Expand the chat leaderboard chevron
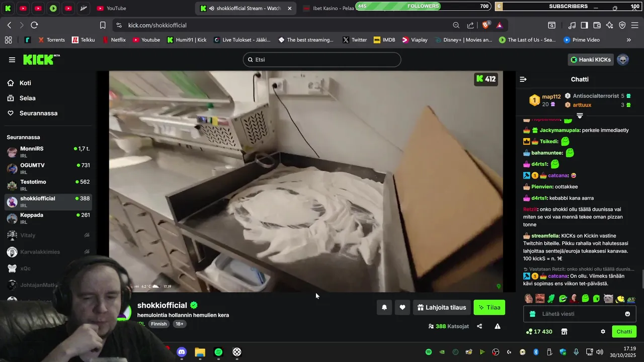 [x=580, y=116]
